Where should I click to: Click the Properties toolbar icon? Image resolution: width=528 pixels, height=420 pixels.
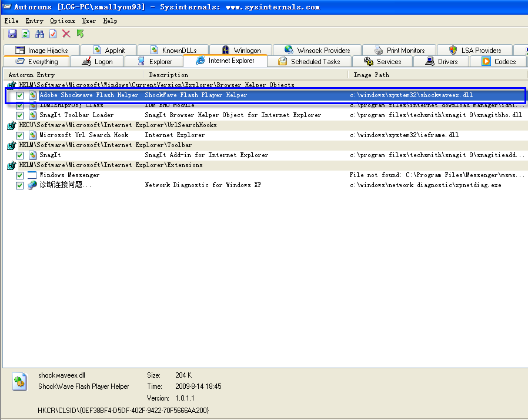(53, 34)
